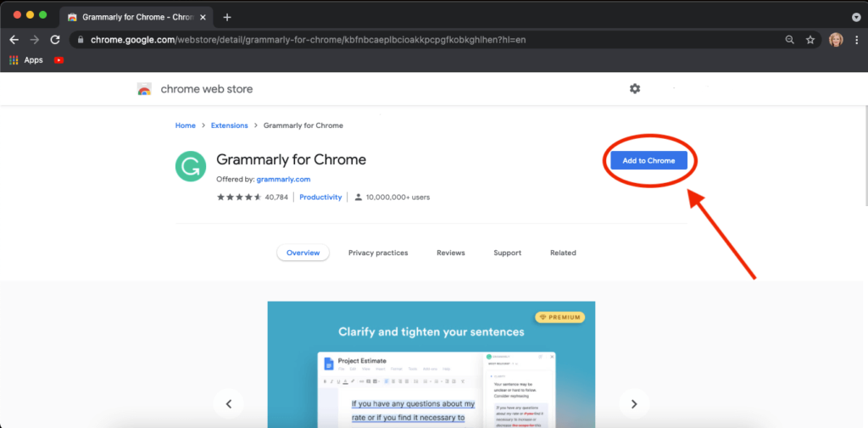The height and width of the screenshot is (428, 868).
Task: Close the macOS window with red button
Action: point(17,15)
